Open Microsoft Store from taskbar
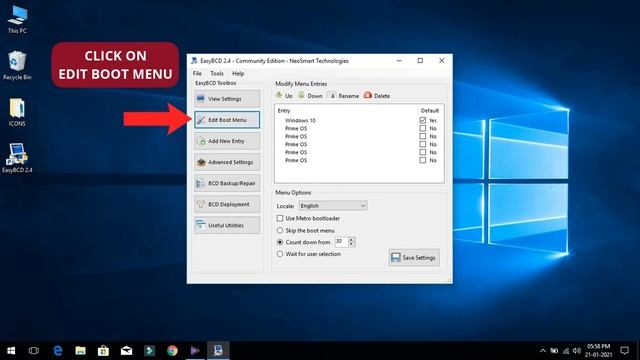The width and height of the screenshot is (640, 360). click(x=103, y=351)
